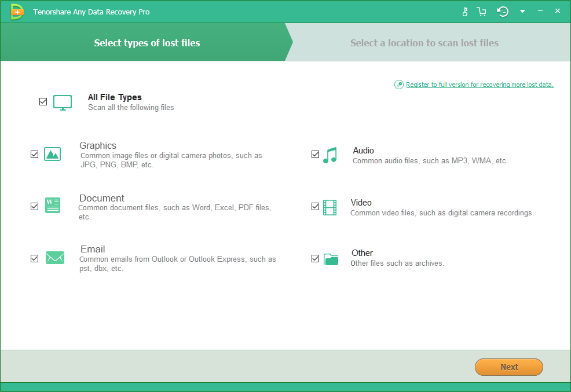Click the registration key icon in title bar
The width and height of the screenshot is (571, 392).
click(x=465, y=11)
